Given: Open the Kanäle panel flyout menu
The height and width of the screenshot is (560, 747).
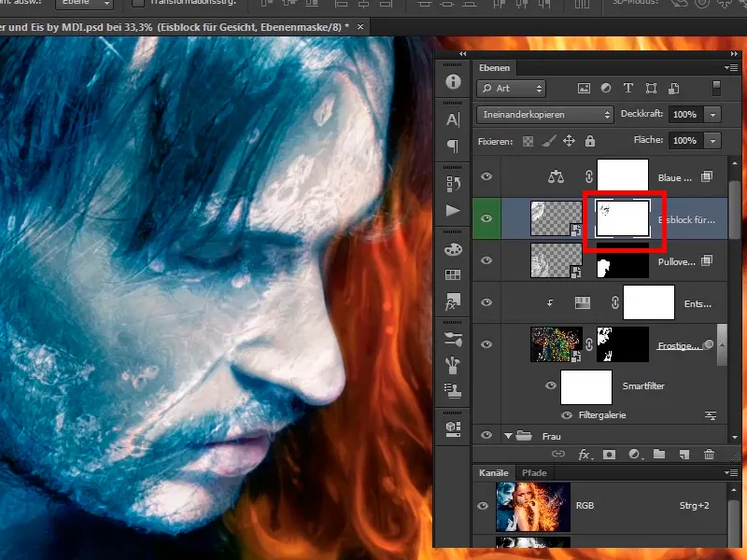Looking at the screenshot, I should pyautogui.click(x=731, y=472).
